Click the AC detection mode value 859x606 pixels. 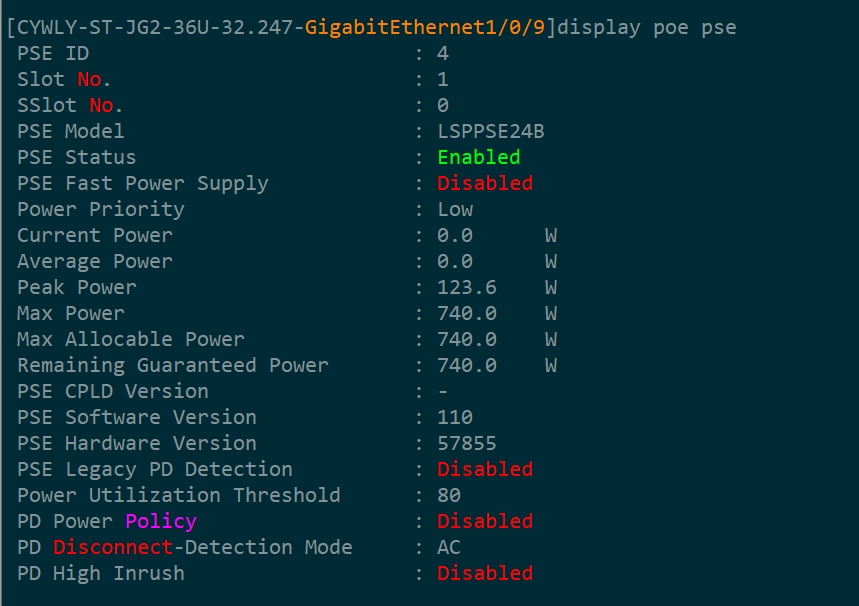[x=449, y=547]
